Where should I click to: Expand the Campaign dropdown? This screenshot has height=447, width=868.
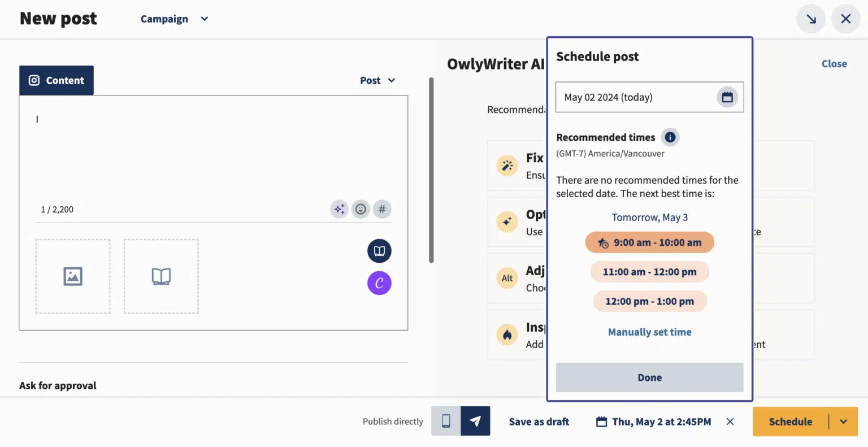(x=173, y=19)
